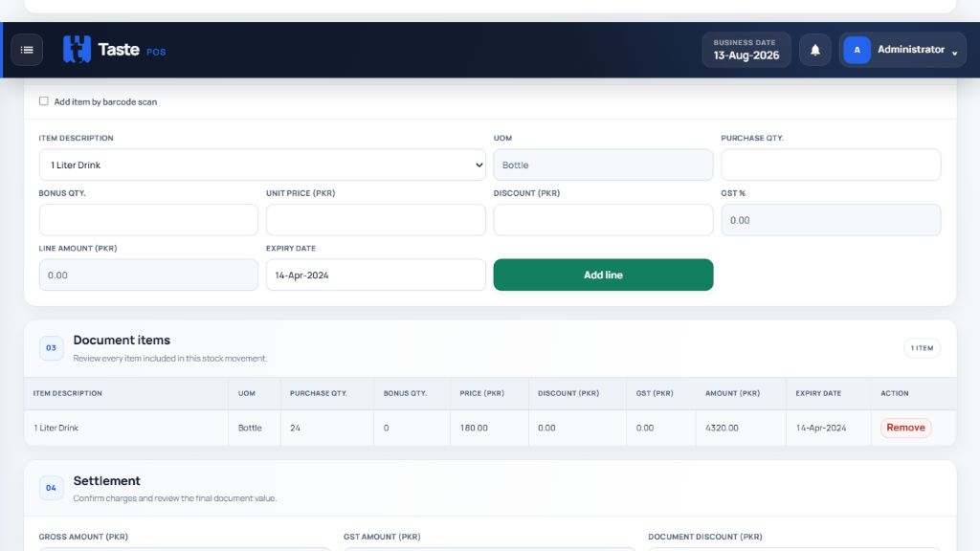The width and height of the screenshot is (980, 551).
Task: Click the GST % field
Action: pyautogui.click(x=831, y=220)
